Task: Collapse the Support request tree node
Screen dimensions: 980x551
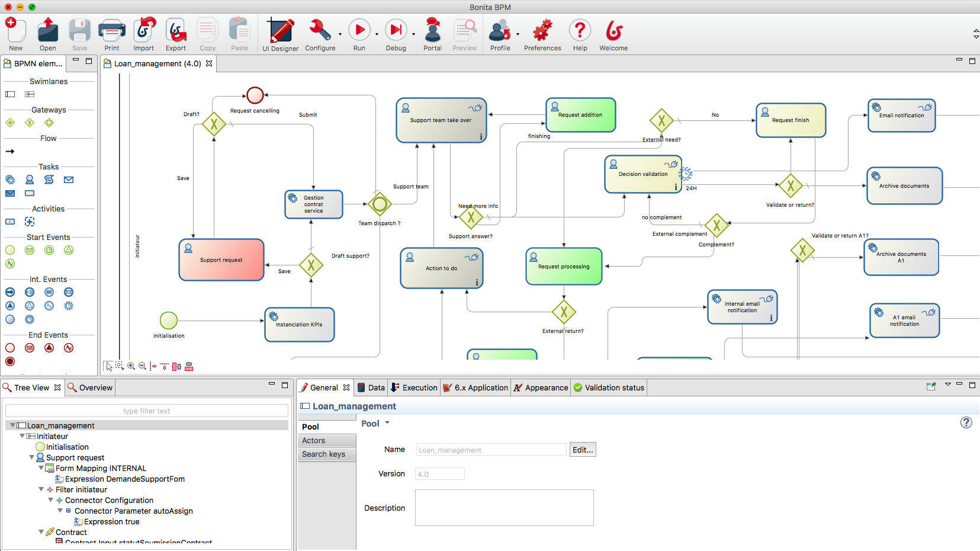Action: point(32,457)
